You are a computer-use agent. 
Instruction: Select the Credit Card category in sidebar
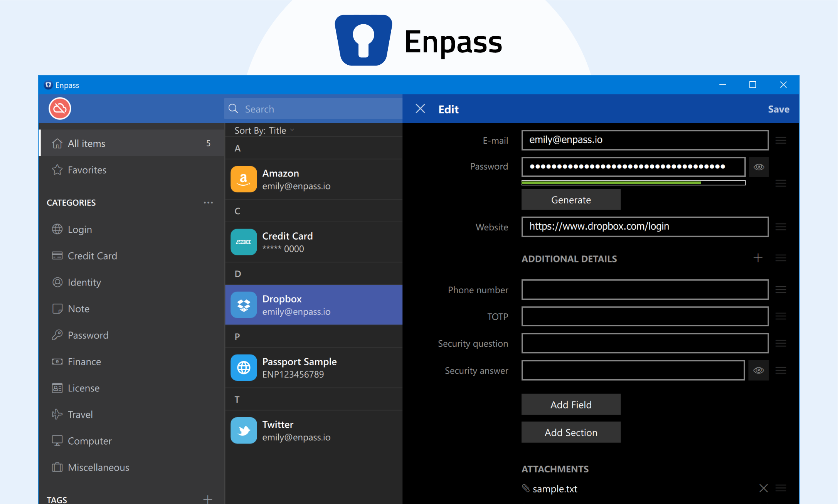pyautogui.click(x=132, y=256)
